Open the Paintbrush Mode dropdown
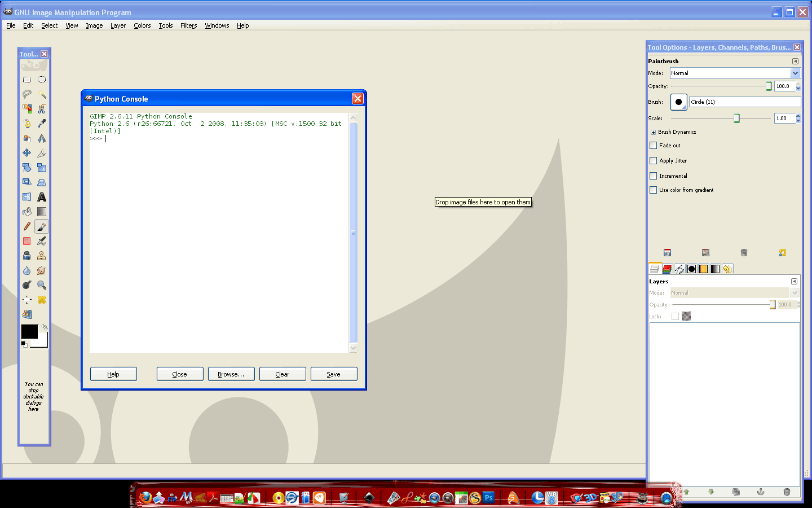Screen dimensions: 812x508 [735, 73]
